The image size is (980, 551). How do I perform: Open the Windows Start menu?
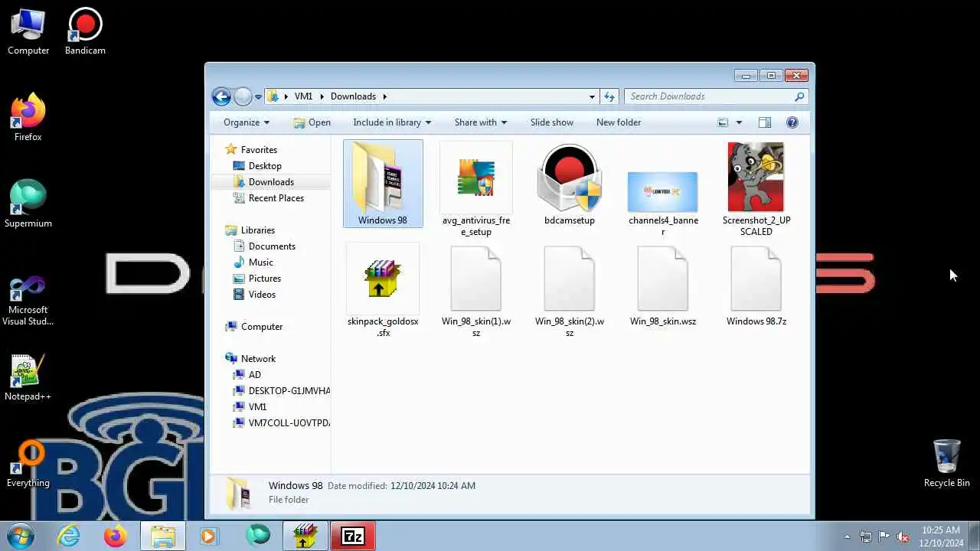(20, 536)
